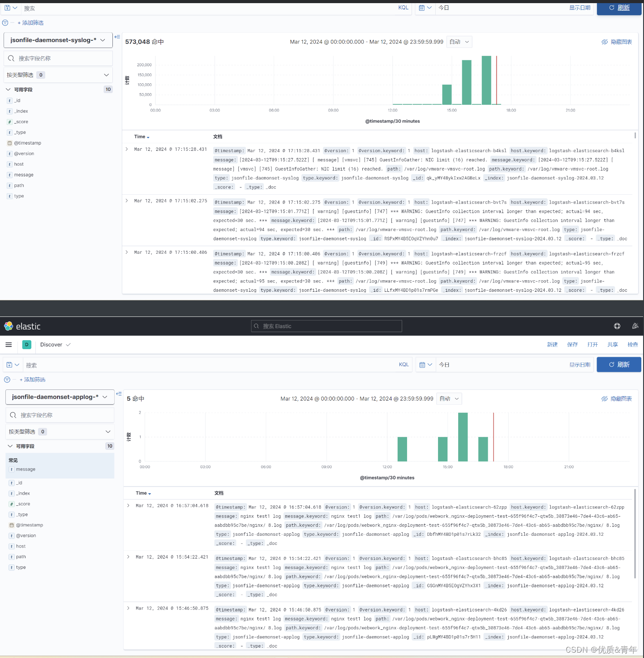This screenshot has width=644, height=658.
Task: Open calendar quick menu in lower window
Action: click(x=425, y=365)
